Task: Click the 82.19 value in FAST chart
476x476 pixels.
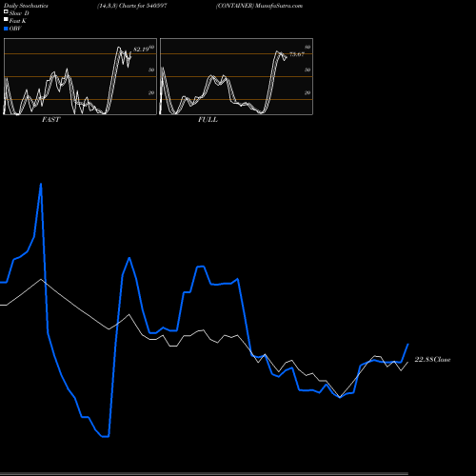Action: tap(141, 50)
